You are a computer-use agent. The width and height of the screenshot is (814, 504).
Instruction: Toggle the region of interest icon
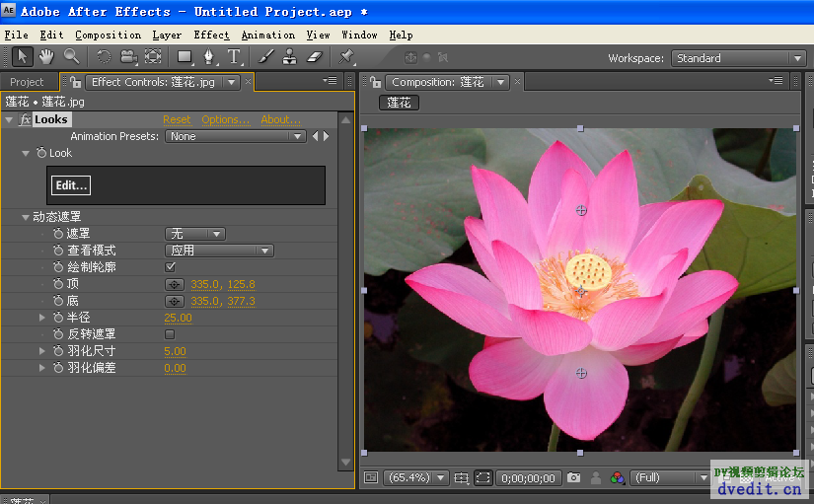coord(482,477)
